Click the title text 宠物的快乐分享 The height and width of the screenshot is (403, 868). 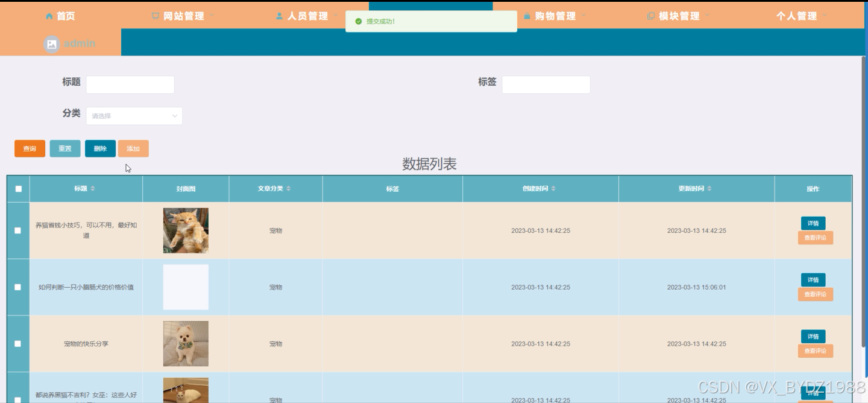tap(86, 344)
